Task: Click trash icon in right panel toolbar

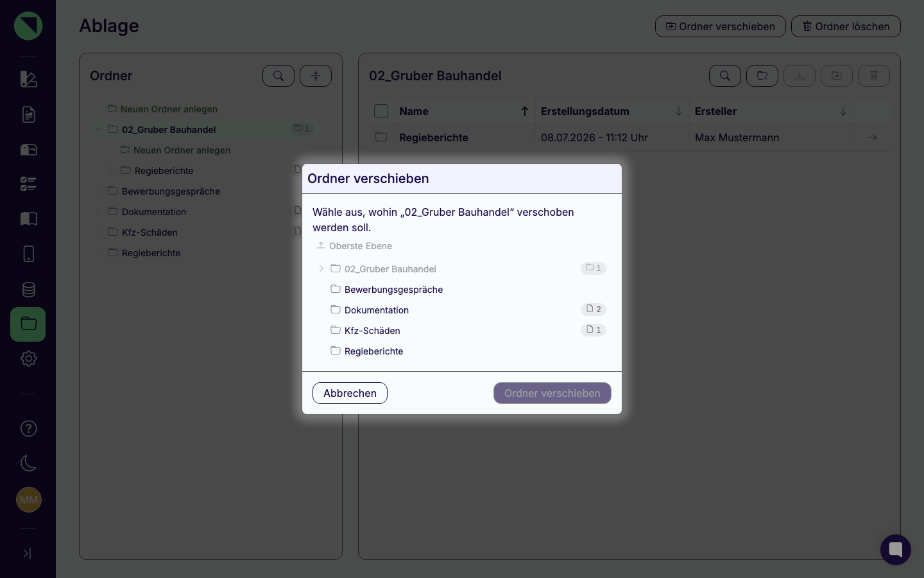Action: (874, 76)
